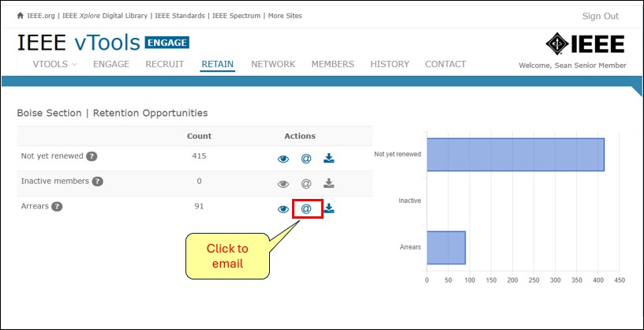
Task: Open help icon next to Arrears
Action: coord(57,207)
